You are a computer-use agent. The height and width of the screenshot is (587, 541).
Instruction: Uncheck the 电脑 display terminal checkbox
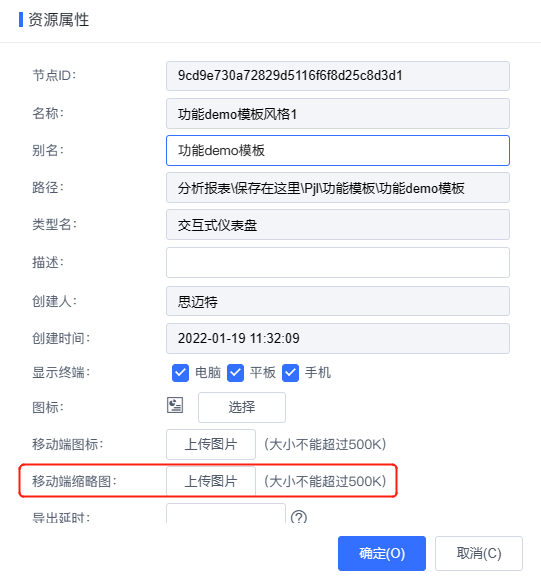pyautogui.click(x=180, y=373)
